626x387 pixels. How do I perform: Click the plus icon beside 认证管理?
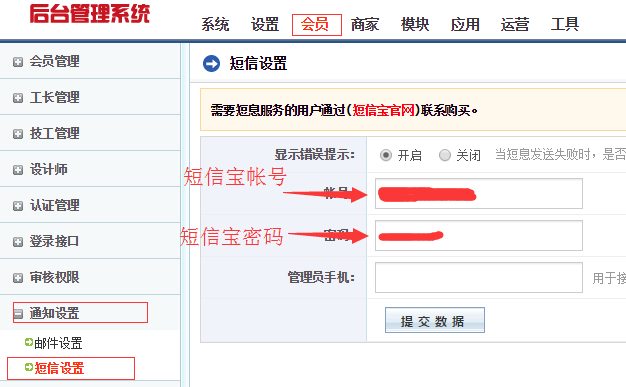tap(18, 206)
